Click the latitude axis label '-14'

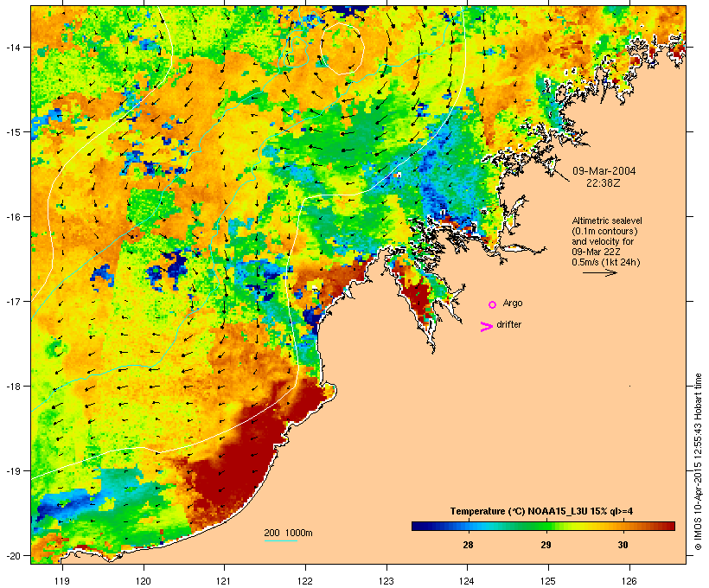(x=12, y=47)
